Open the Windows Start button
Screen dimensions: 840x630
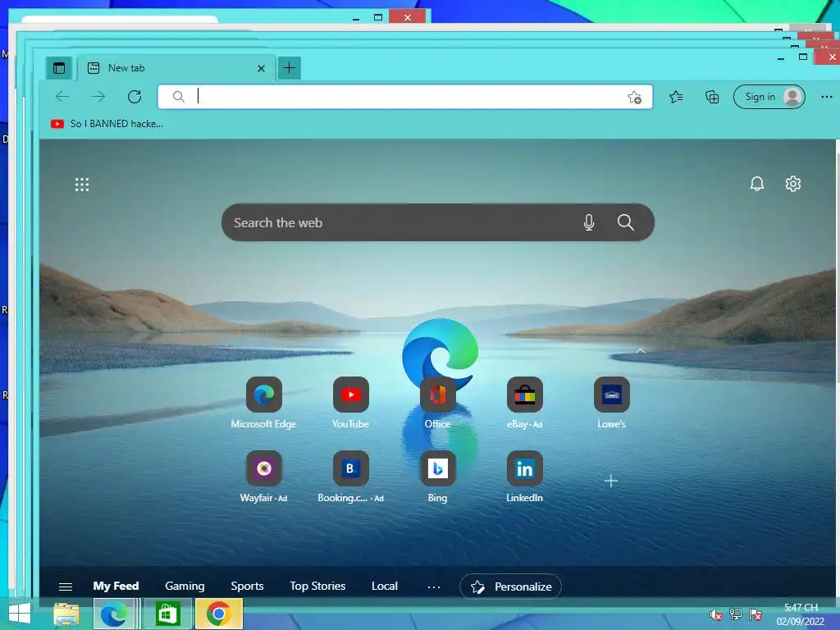pyautogui.click(x=20, y=614)
